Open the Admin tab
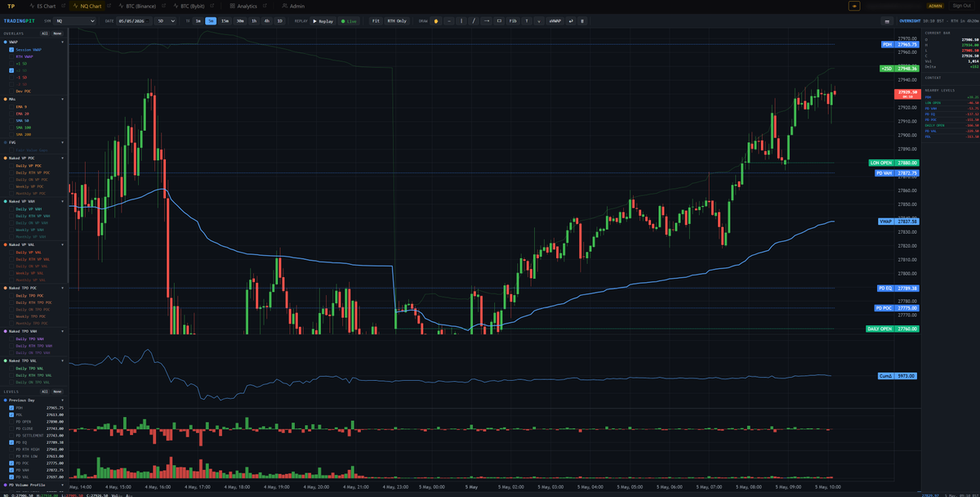Screen dimensions: 980x497 coord(294,6)
